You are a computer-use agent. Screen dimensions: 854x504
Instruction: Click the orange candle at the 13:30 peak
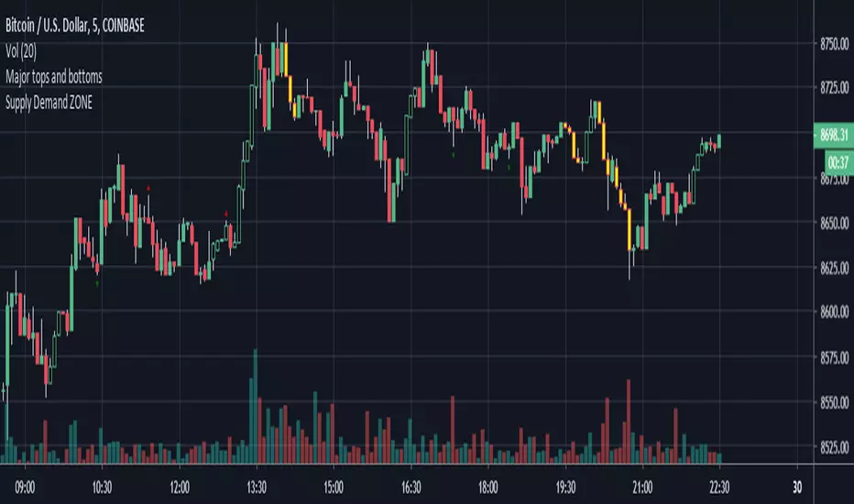tap(287, 60)
